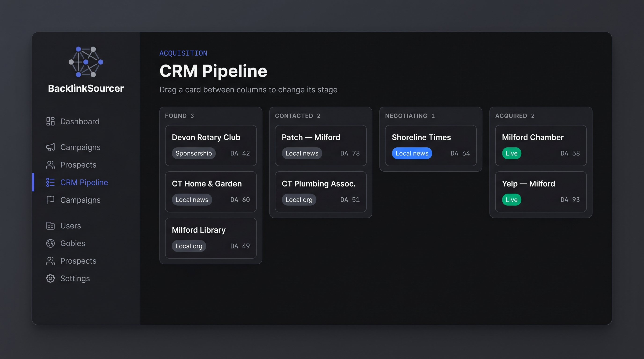Select the Devon Rotary Club card
644x359 pixels.
211,146
